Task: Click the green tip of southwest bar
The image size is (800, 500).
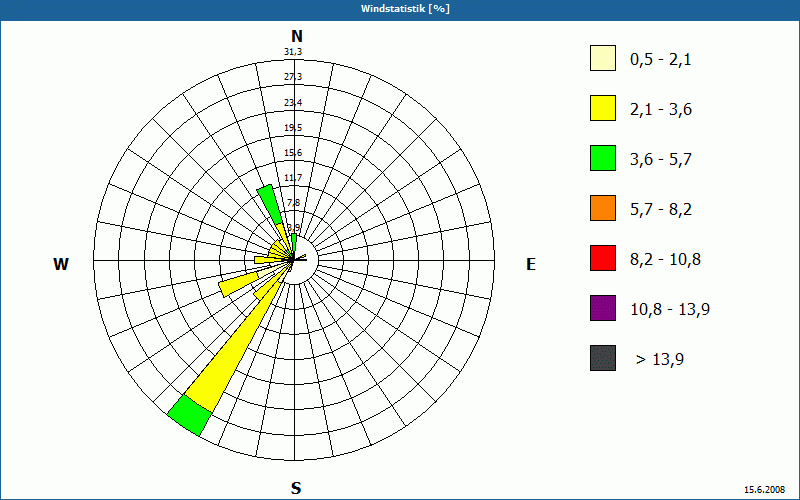Action: tap(189, 415)
